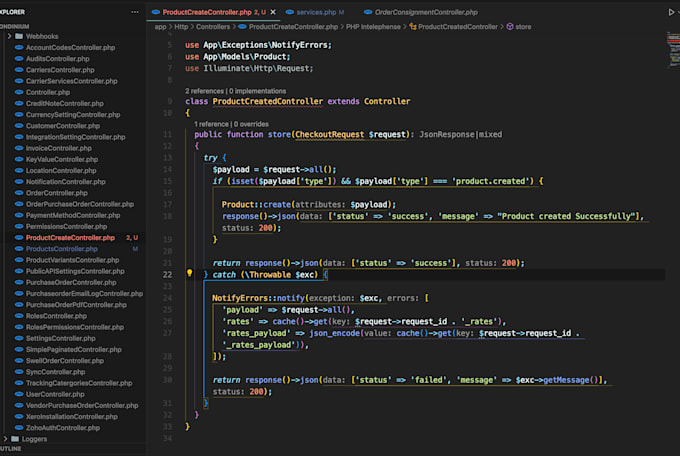680x456 pixels.
Task: Click the editor minimap
Action: 673,50
